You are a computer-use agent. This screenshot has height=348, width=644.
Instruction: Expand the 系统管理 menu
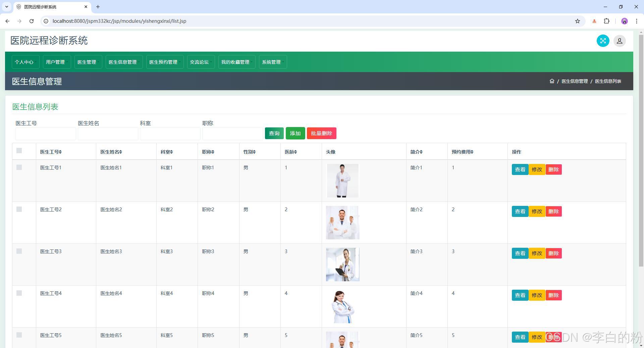point(273,62)
